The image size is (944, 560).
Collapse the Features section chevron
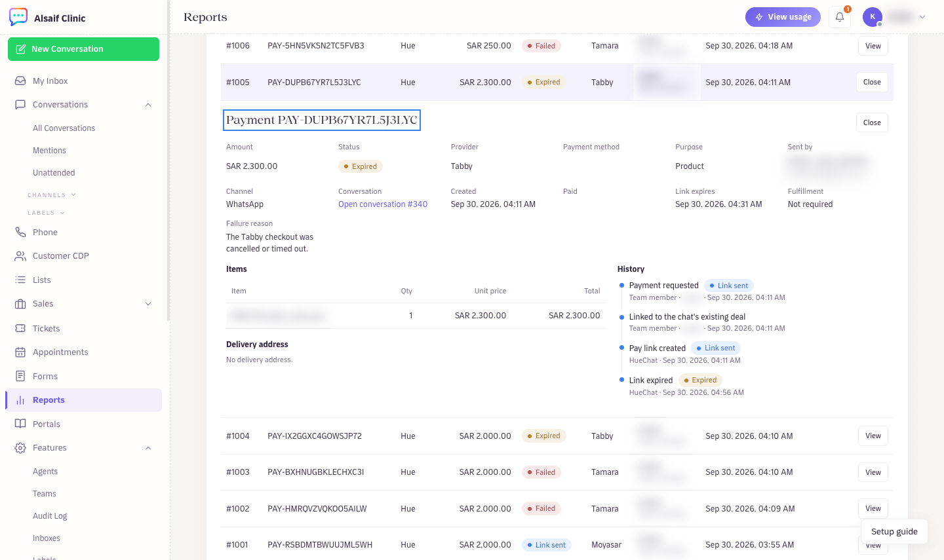click(148, 448)
